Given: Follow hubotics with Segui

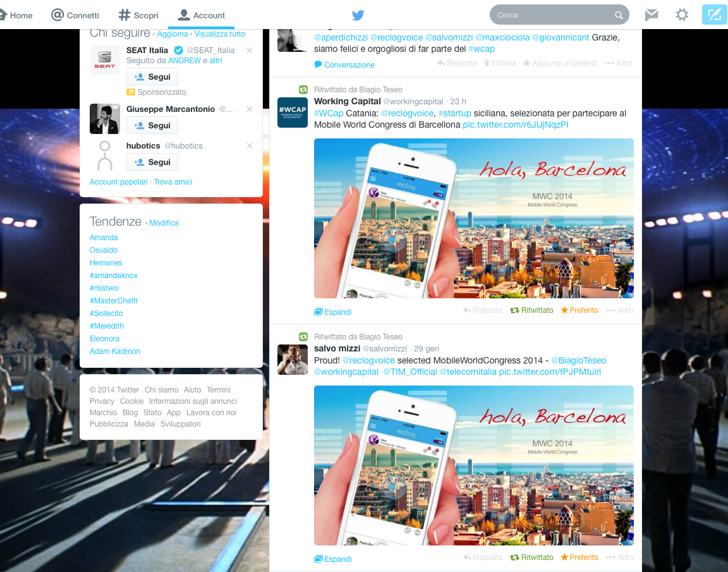Looking at the screenshot, I should tap(152, 162).
